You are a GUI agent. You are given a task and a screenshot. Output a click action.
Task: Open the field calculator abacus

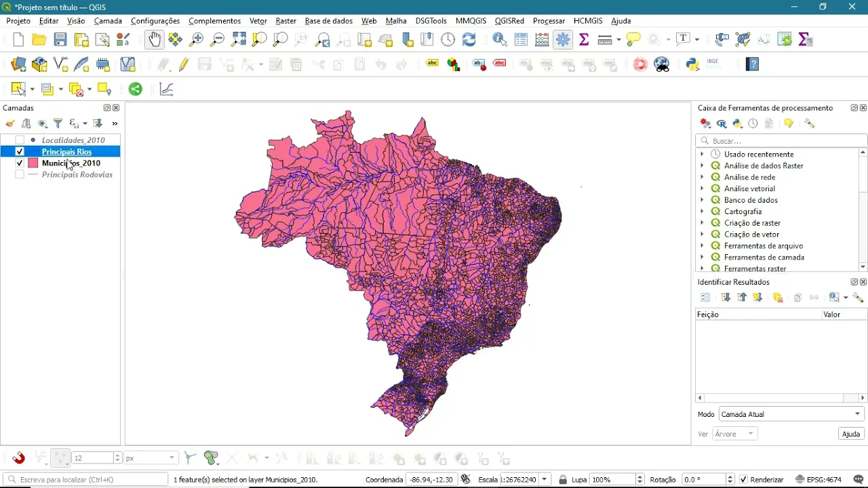pos(542,40)
